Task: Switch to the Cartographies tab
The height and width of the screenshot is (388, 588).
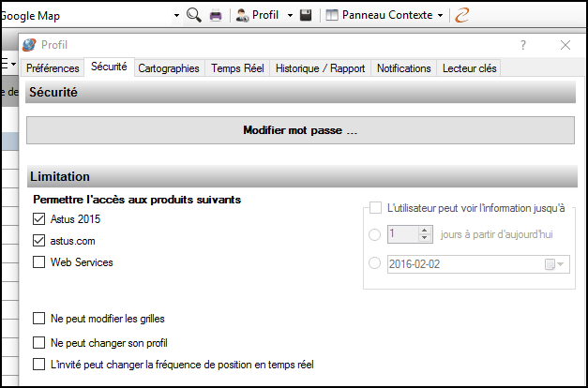Action: click(x=169, y=68)
